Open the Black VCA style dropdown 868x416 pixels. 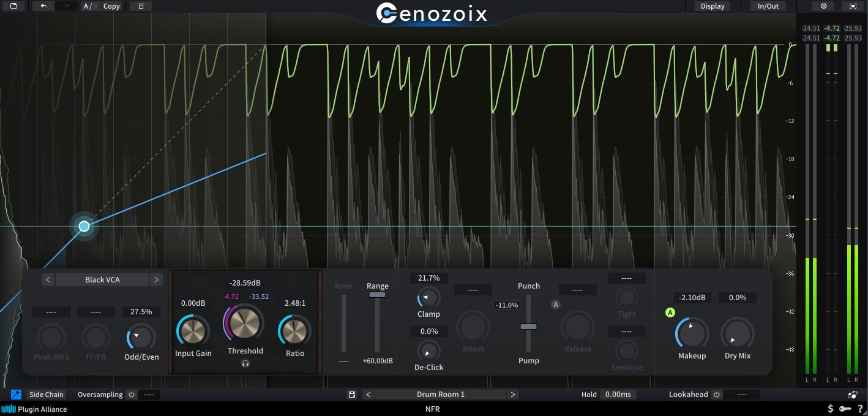click(102, 280)
